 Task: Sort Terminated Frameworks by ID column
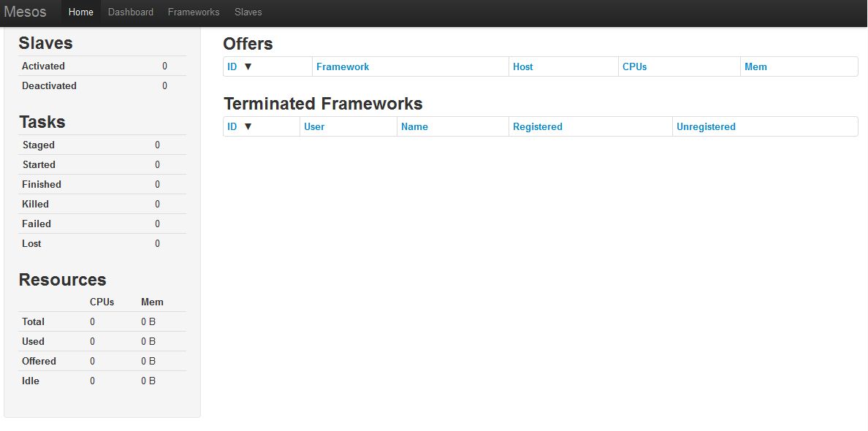(232, 126)
